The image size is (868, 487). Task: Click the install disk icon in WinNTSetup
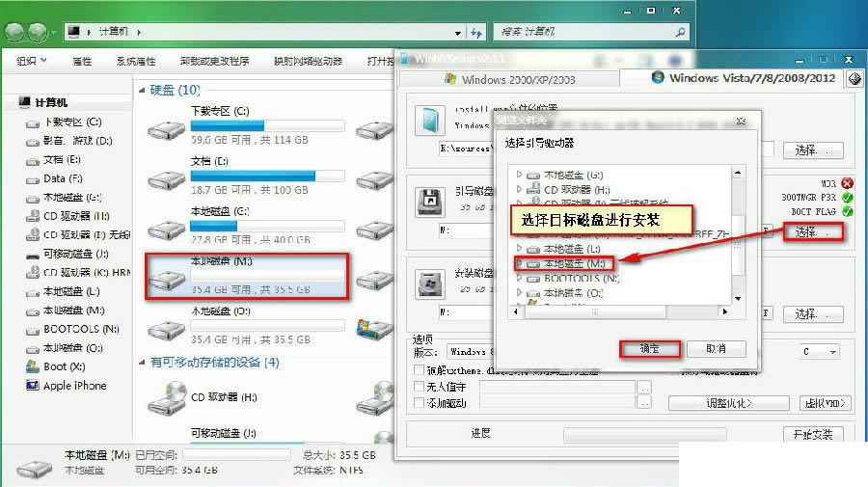[x=430, y=285]
